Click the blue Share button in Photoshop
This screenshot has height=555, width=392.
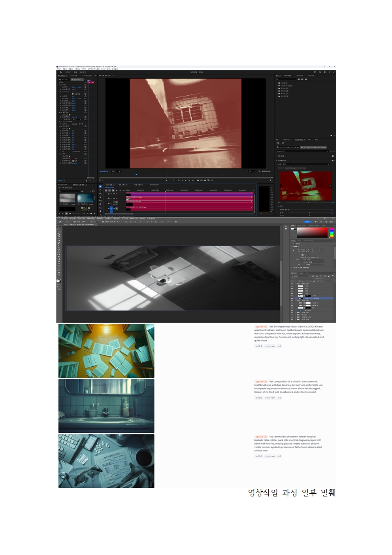[x=307, y=222]
